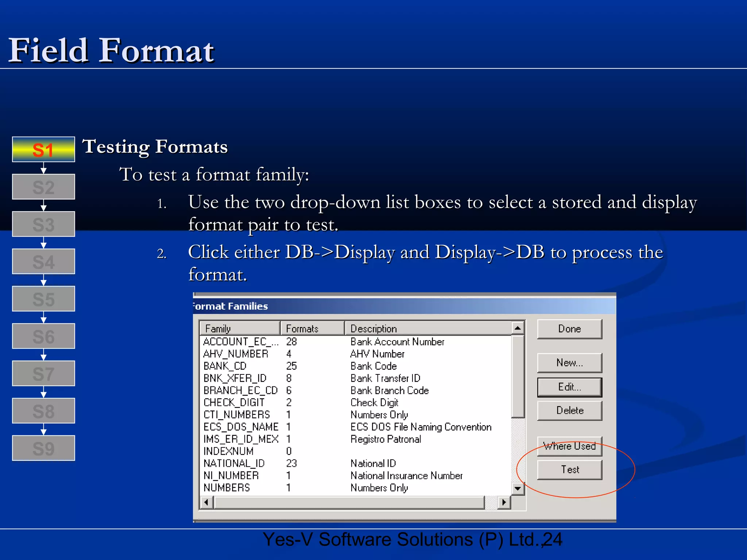Click the Test button
Screen dimensions: 747x560
tap(569, 470)
